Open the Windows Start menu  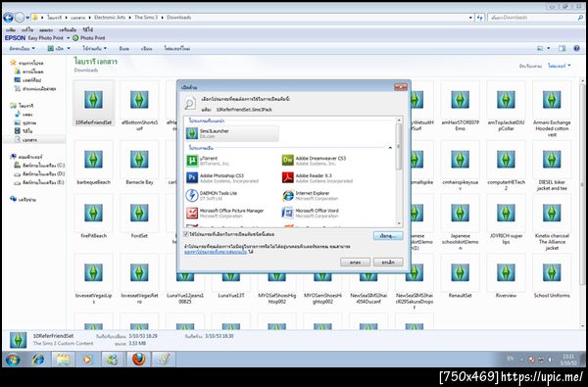pos(13,360)
